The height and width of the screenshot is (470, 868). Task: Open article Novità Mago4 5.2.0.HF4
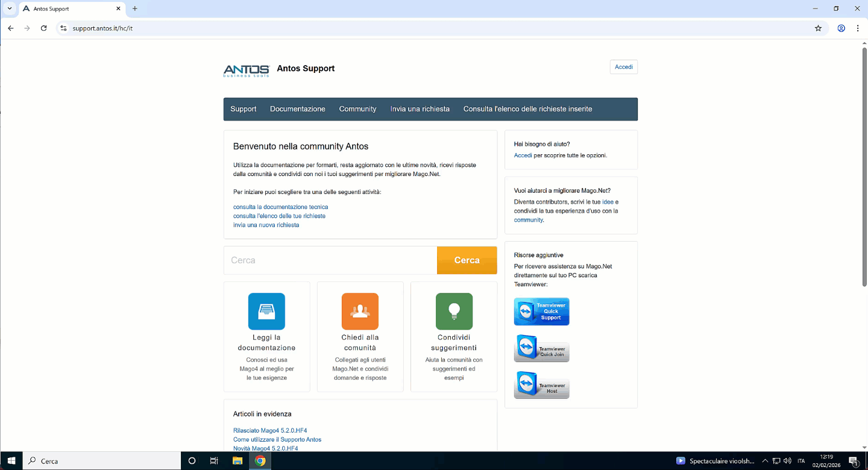[265, 448]
